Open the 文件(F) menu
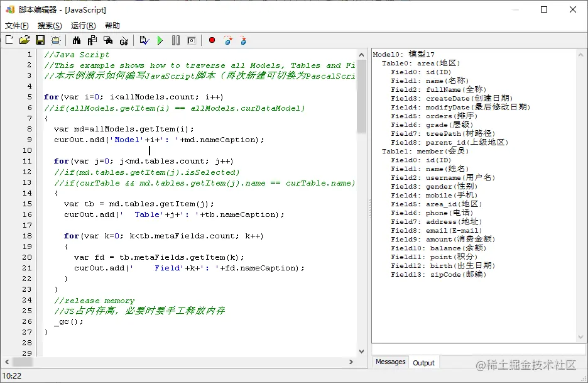 coord(16,26)
